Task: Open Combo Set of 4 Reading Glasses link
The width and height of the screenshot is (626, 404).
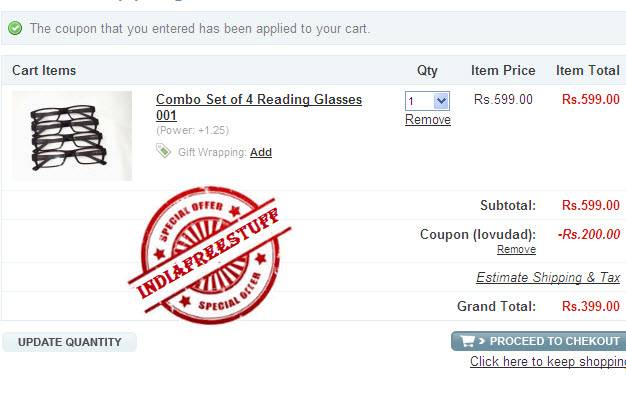Action: (259, 107)
